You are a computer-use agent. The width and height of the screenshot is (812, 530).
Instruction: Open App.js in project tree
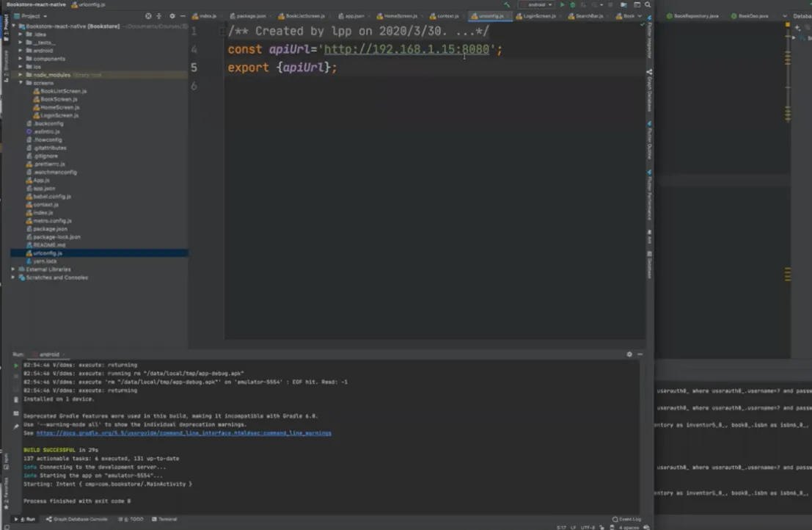click(x=38, y=181)
